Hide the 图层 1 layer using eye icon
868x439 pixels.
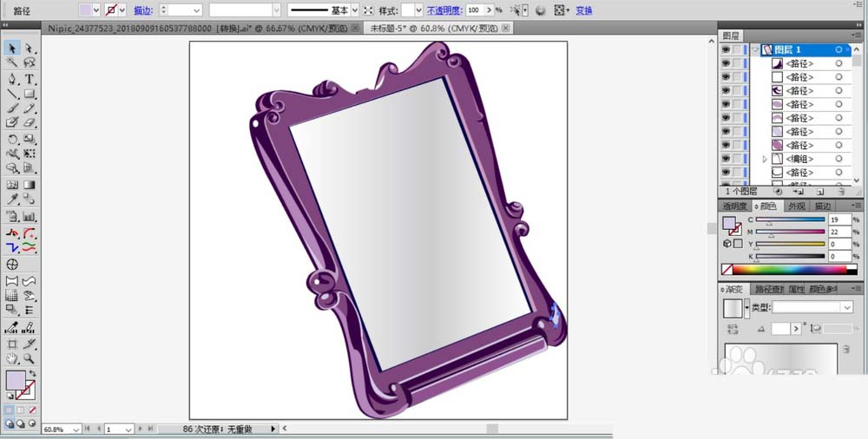pyautogui.click(x=726, y=50)
